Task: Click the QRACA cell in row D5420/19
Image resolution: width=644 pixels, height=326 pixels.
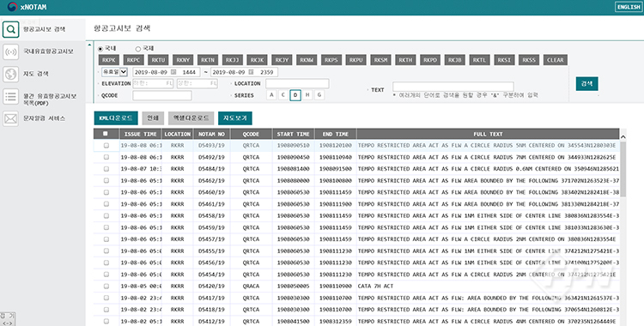Action: [x=251, y=287]
